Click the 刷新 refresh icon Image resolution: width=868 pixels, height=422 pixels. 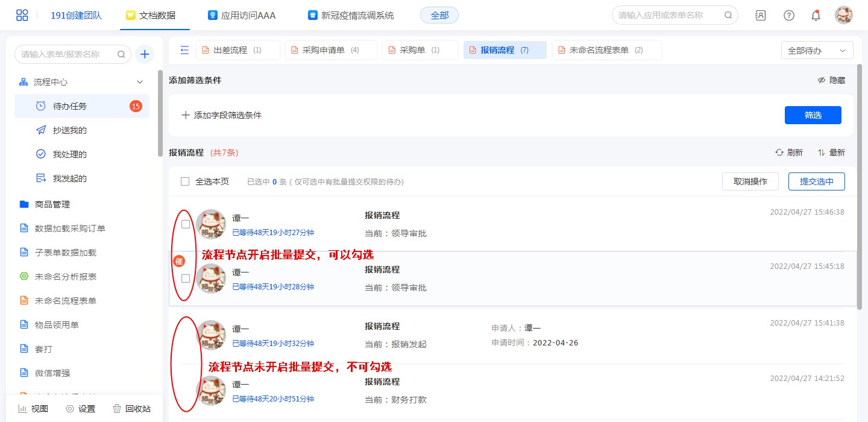[x=779, y=153]
